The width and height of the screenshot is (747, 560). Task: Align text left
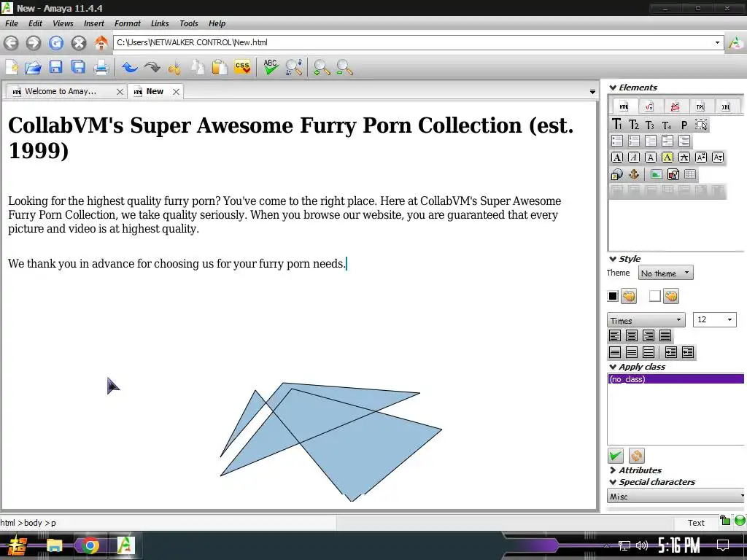pos(615,335)
